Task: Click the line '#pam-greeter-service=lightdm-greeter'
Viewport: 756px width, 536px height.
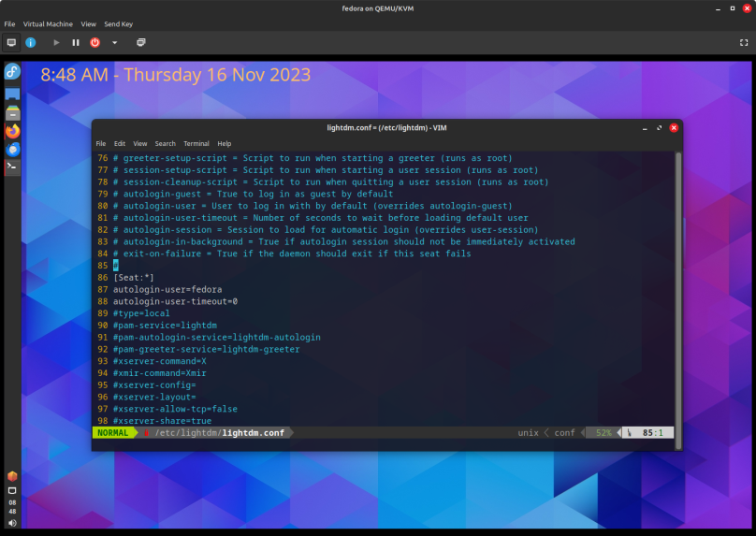Action: (207, 349)
